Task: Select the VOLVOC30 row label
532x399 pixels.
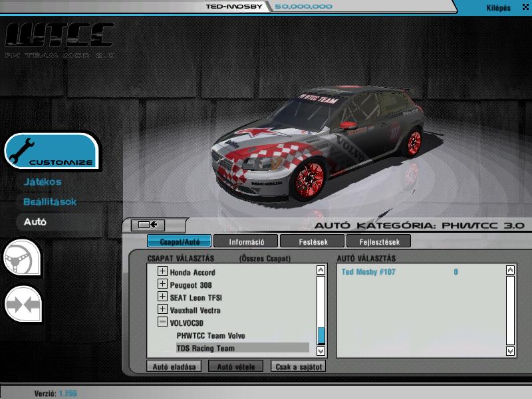Action: 186,323
